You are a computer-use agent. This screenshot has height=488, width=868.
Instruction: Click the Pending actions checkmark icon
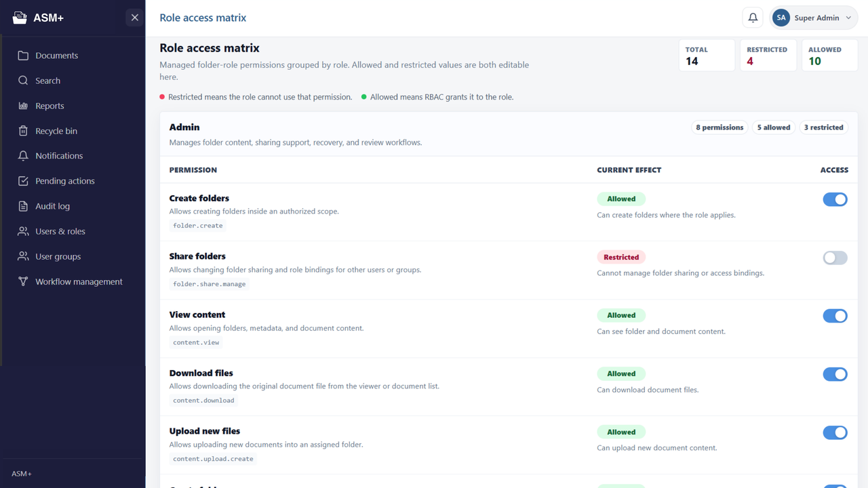(23, 181)
